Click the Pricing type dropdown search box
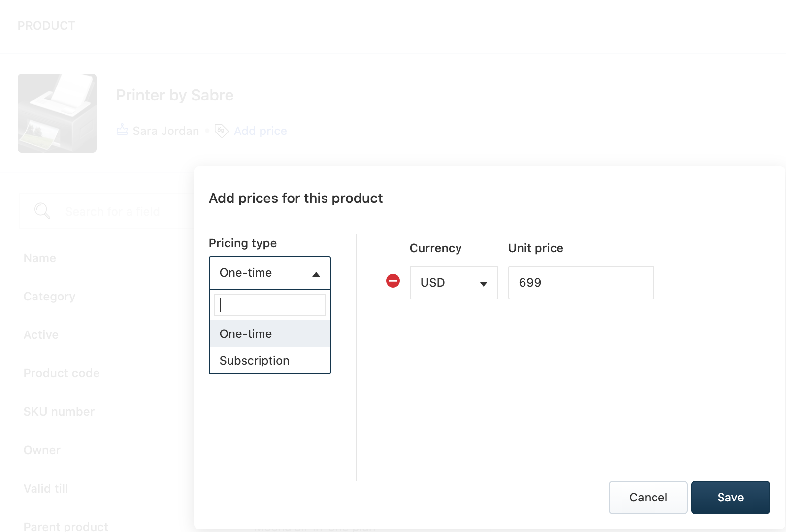 click(x=270, y=305)
